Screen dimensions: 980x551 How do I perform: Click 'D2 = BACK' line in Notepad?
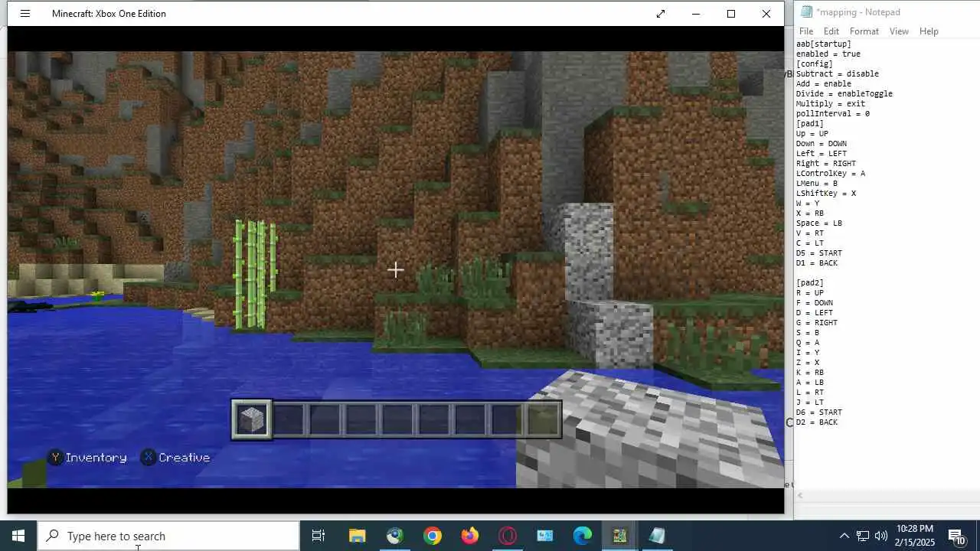click(817, 422)
